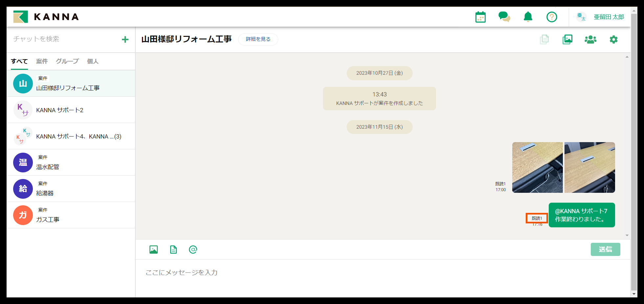Click the 送信 send button
The width and height of the screenshot is (644, 304).
(x=605, y=249)
